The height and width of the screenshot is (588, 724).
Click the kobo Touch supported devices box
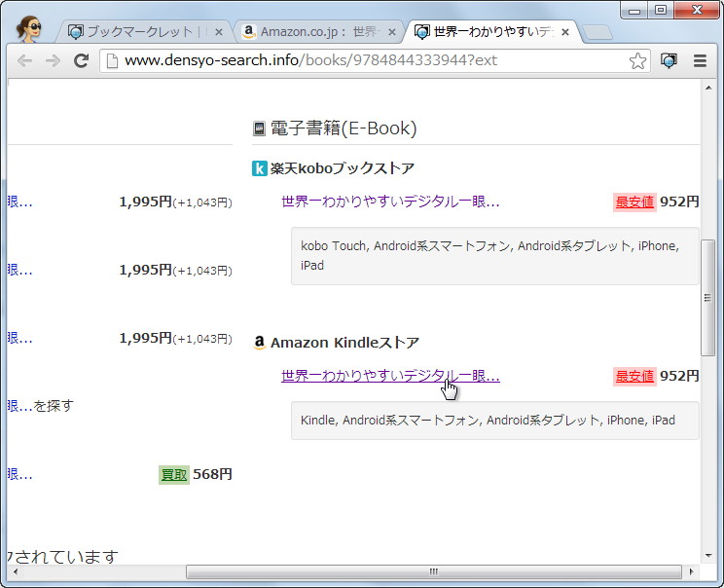[495, 256]
